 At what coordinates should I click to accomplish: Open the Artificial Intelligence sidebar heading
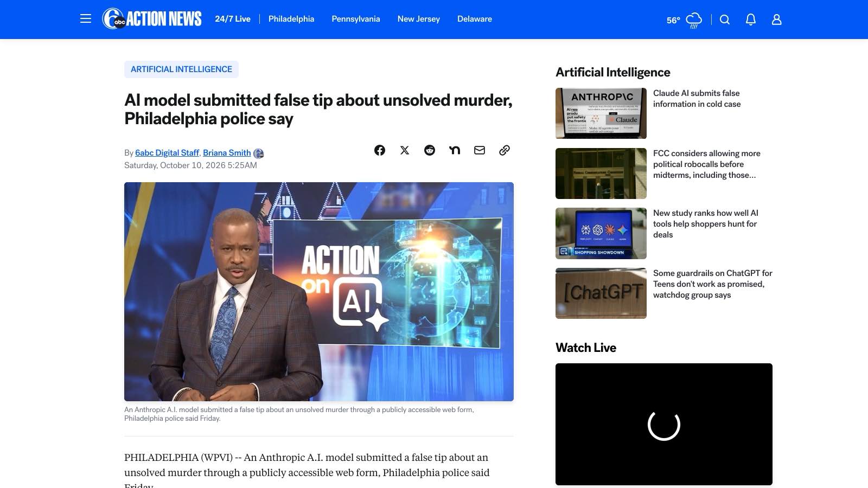point(613,72)
